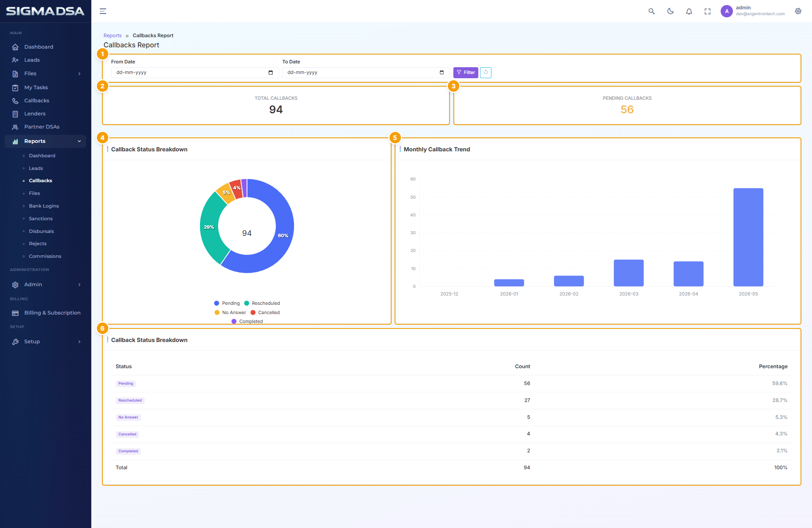Open Rejects report
The height and width of the screenshot is (528, 812).
click(x=38, y=243)
